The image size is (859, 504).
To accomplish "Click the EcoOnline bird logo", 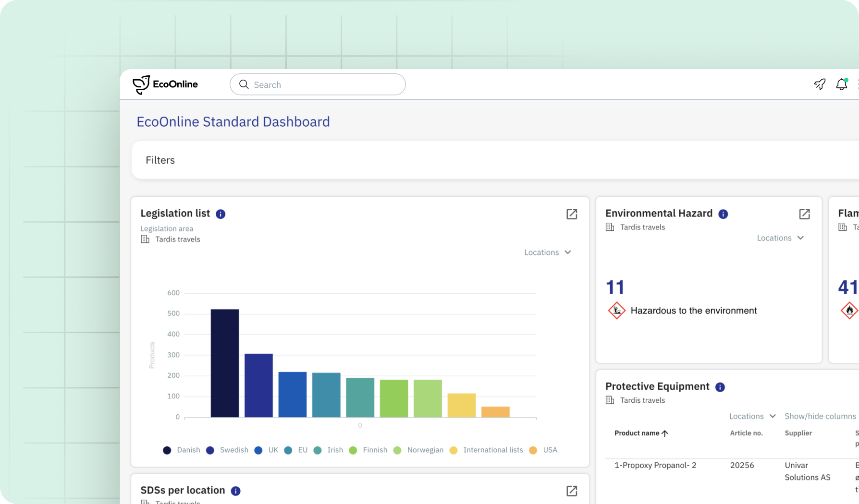I will click(141, 84).
